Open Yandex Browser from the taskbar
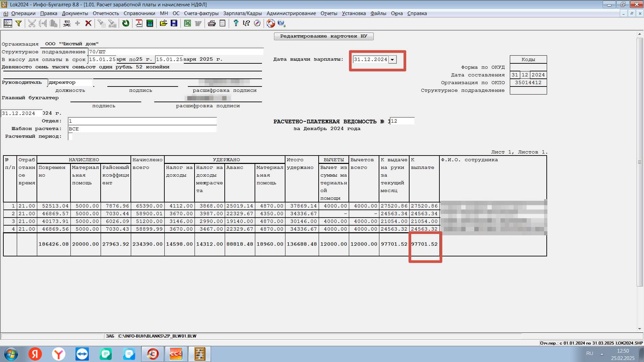The width and height of the screenshot is (644, 362). coord(59,354)
